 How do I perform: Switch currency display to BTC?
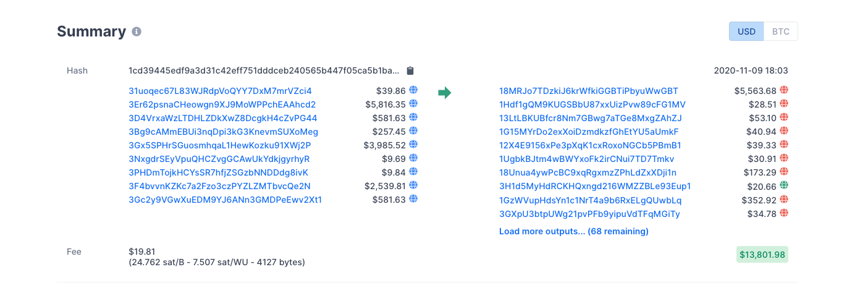click(781, 32)
